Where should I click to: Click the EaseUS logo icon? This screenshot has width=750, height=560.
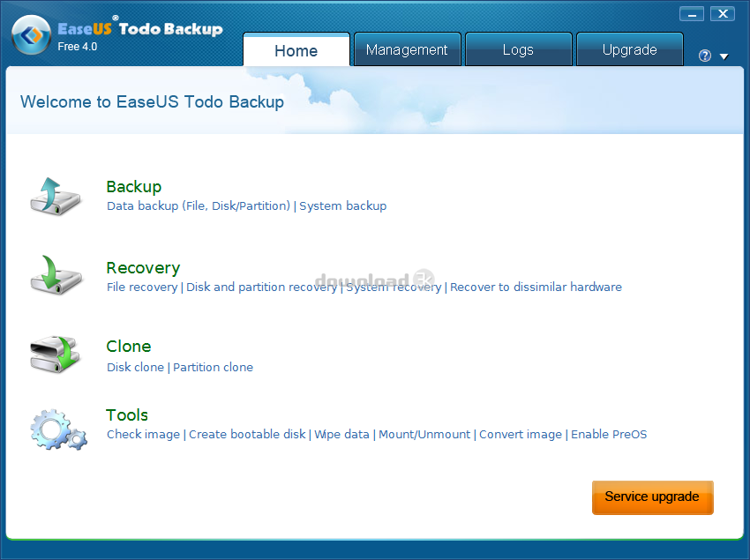coord(31,35)
